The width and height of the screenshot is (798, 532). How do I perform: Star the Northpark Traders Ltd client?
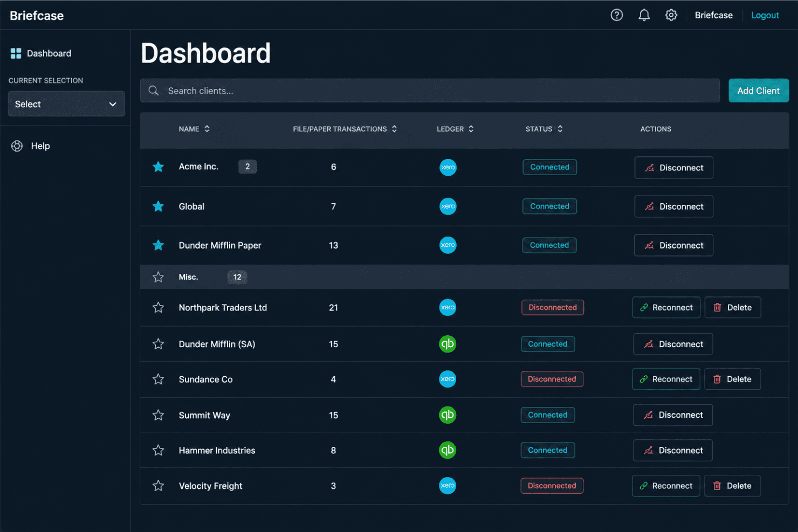coord(158,307)
